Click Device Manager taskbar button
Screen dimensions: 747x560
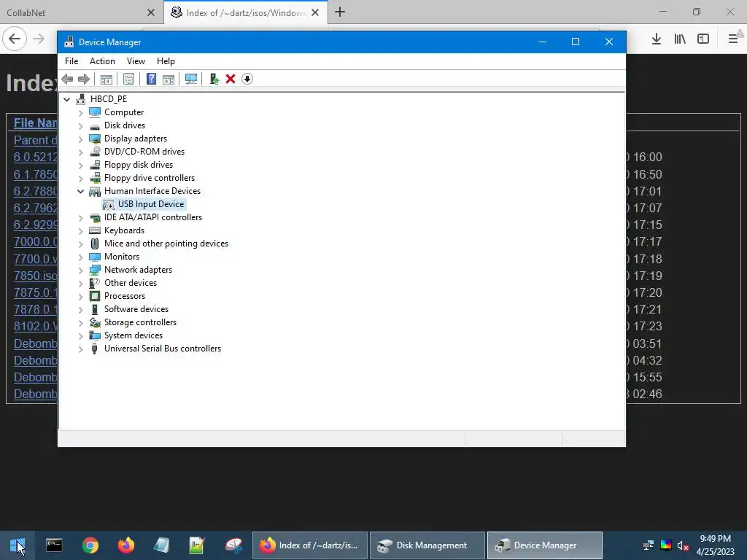pyautogui.click(x=544, y=545)
